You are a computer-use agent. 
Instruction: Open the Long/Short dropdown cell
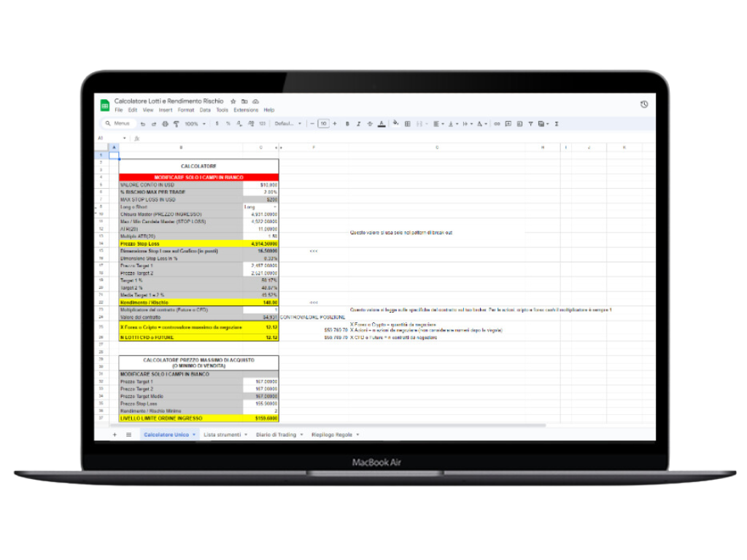[260, 207]
